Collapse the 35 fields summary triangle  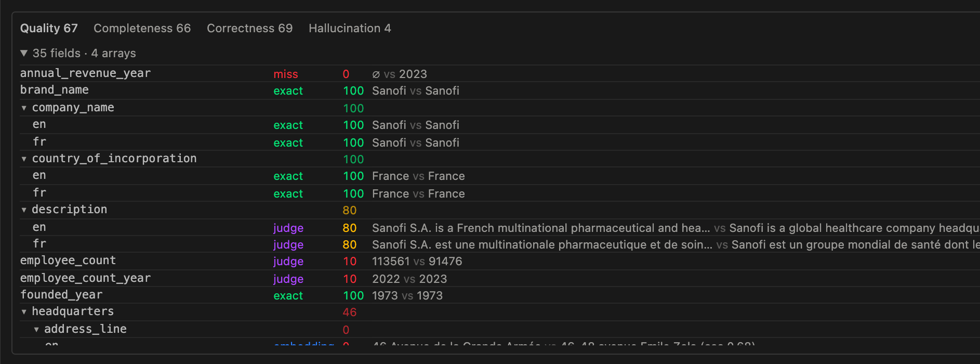tap(24, 53)
